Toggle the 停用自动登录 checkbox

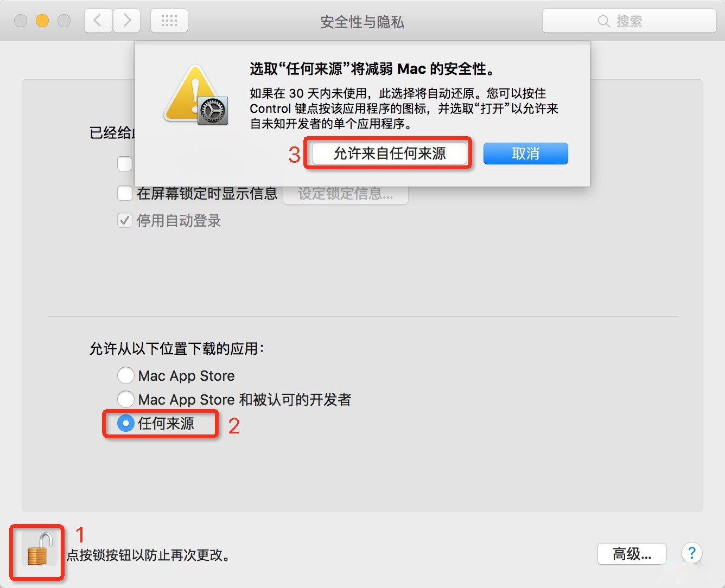click(x=125, y=220)
